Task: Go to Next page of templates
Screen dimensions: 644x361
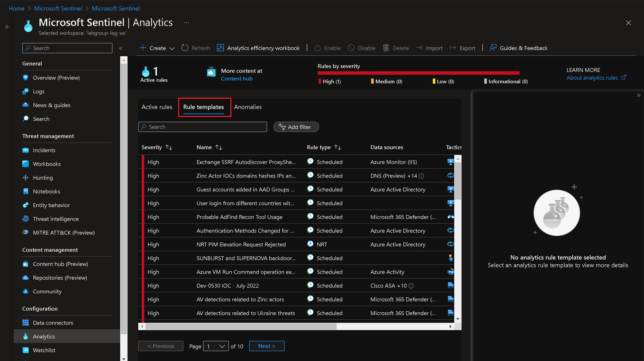Action: coord(266,346)
